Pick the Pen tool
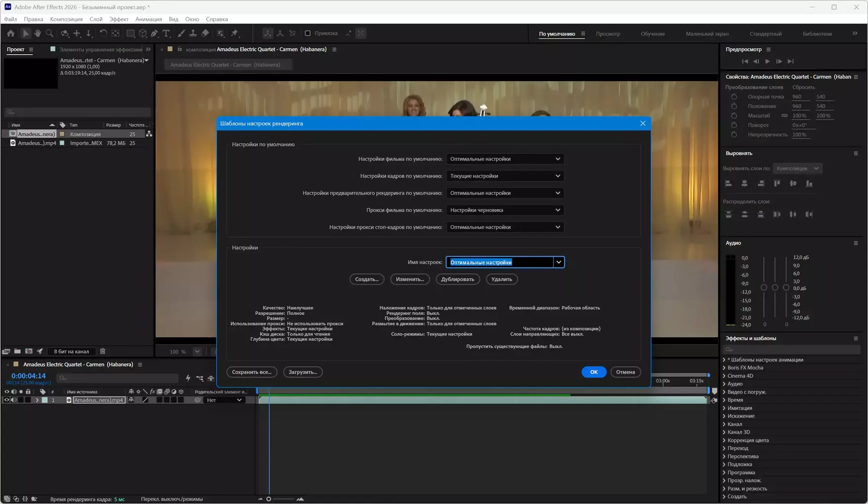The width and height of the screenshot is (868, 504). click(x=154, y=34)
